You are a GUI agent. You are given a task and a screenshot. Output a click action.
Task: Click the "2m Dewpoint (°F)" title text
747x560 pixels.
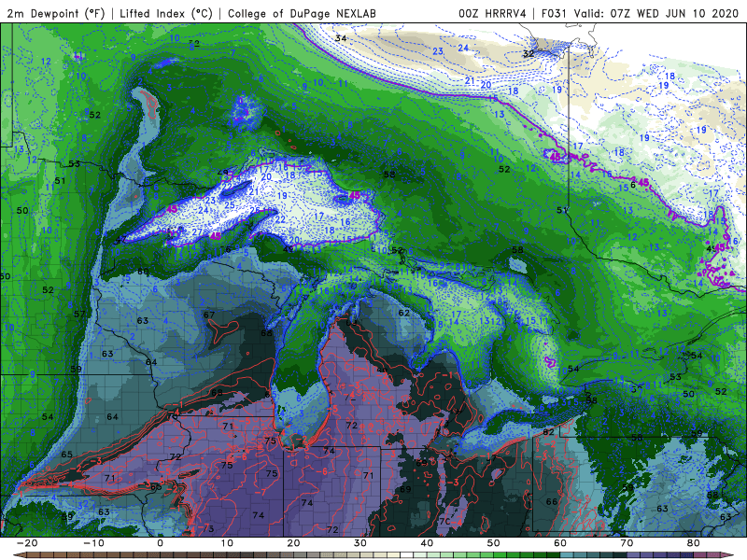tap(55, 13)
